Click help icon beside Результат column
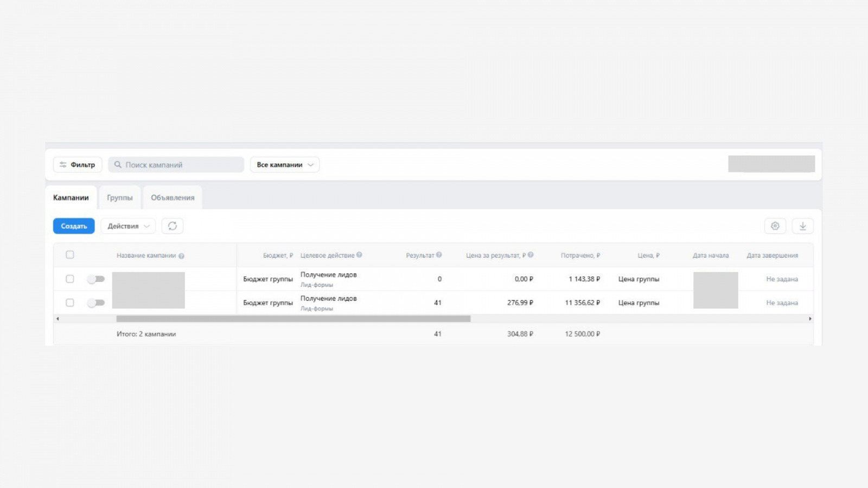868x488 pixels. click(439, 255)
